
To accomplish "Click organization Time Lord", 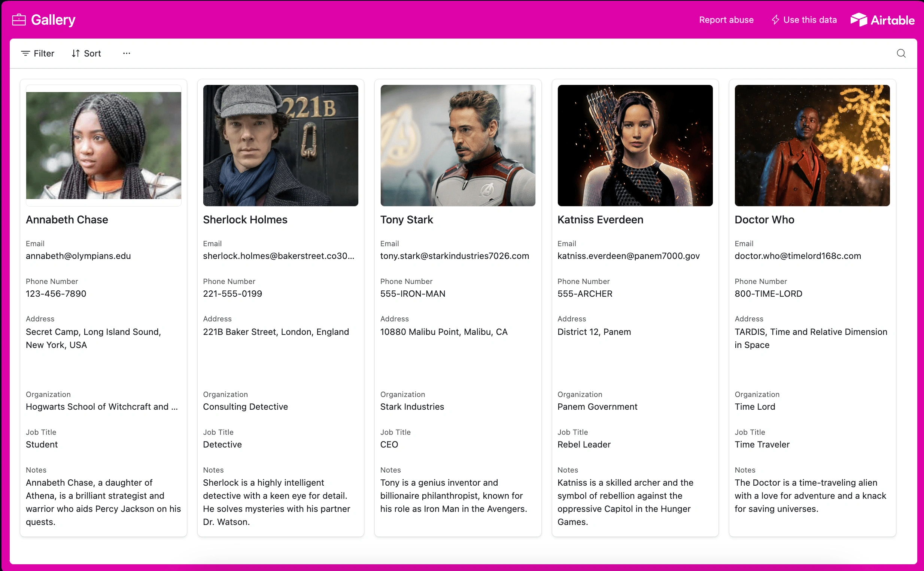I will click(755, 406).
